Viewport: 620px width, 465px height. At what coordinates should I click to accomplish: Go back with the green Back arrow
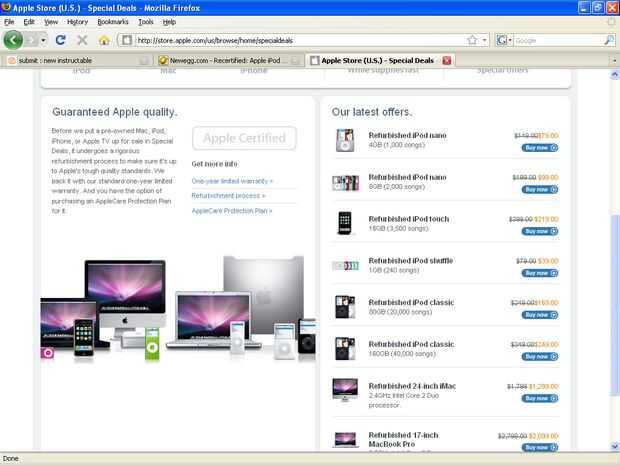pyautogui.click(x=13, y=40)
